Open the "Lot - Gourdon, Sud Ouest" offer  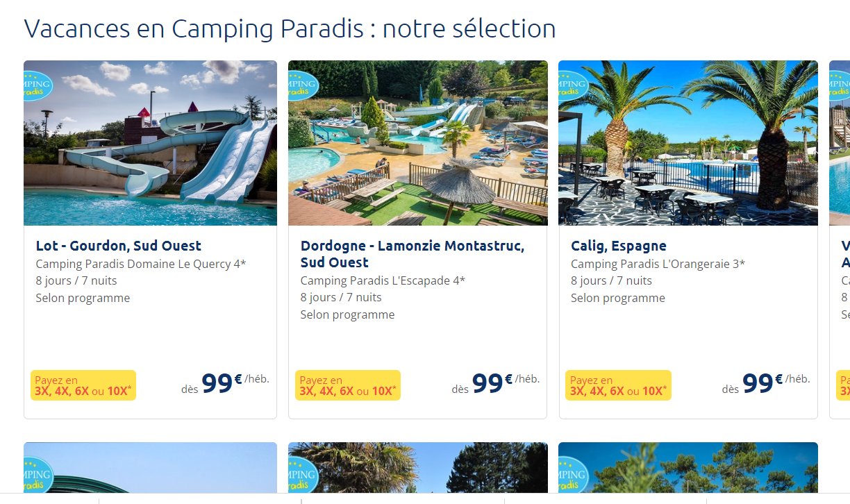click(119, 246)
